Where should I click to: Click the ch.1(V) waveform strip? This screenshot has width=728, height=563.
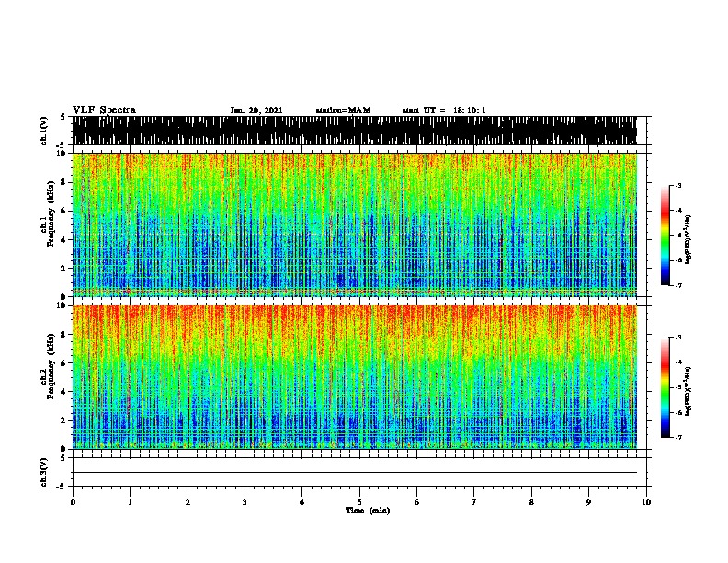click(355, 131)
